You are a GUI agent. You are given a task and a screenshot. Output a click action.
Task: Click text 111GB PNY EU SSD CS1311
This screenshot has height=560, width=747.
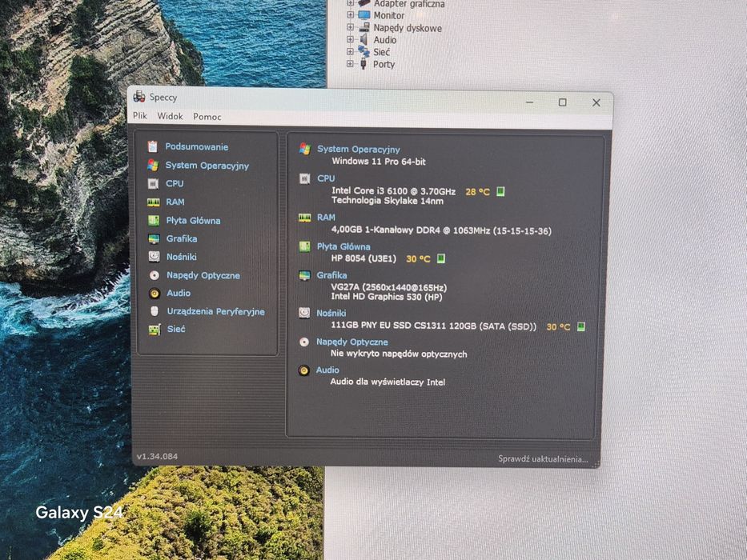pyautogui.click(x=388, y=326)
